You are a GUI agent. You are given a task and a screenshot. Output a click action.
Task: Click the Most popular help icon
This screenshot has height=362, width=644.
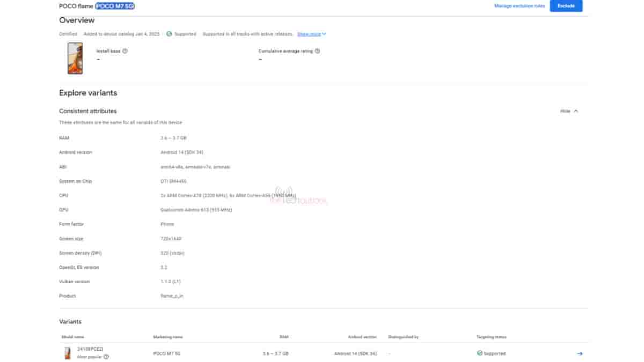pos(107,357)
